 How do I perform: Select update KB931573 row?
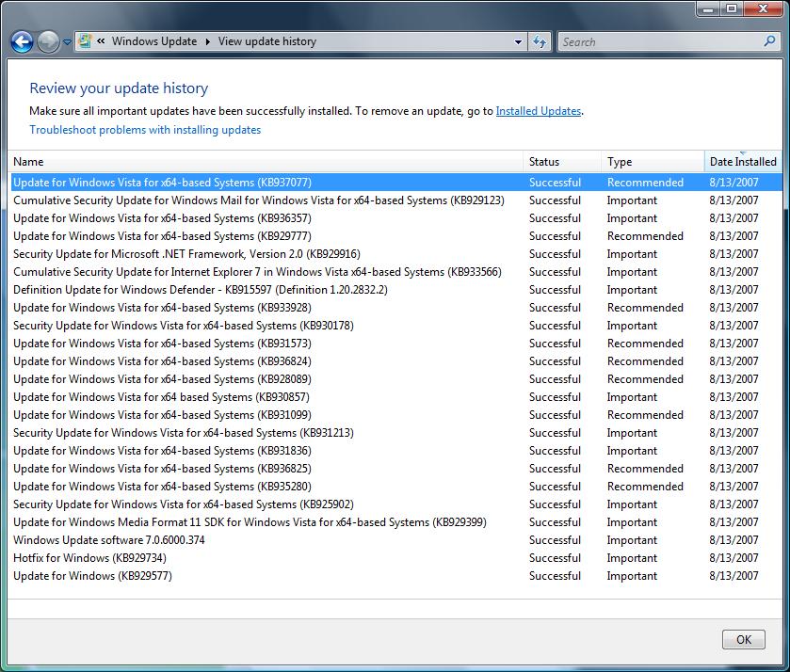(396, 344)
